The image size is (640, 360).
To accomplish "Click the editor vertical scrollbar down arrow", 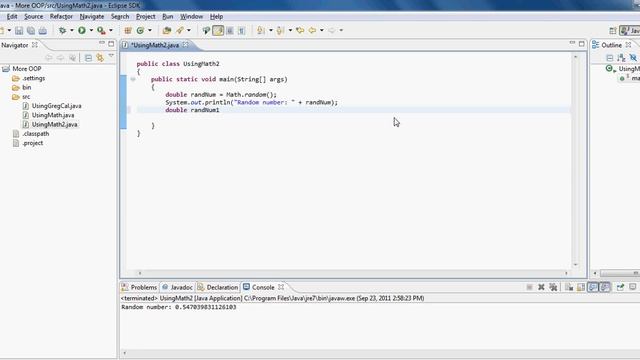I will click(x=576, y=265).
